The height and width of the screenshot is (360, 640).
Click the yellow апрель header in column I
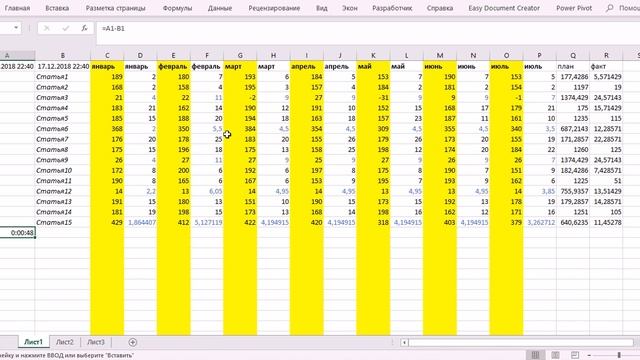tap(307, 66)
